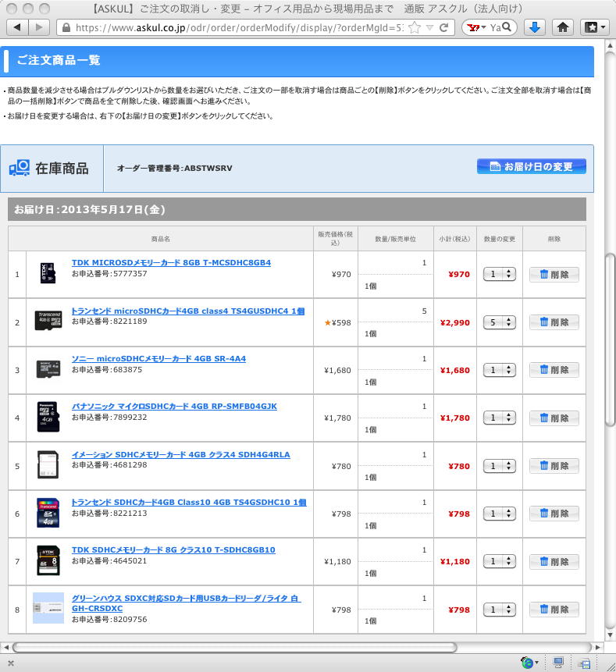
Task: Delete the TDK SDHC 8G Class10 item
Action: click(554, 561)
